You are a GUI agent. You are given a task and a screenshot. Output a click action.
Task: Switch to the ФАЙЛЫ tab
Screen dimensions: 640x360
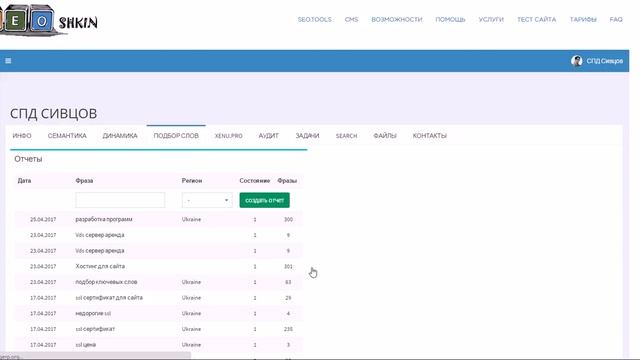384,136
